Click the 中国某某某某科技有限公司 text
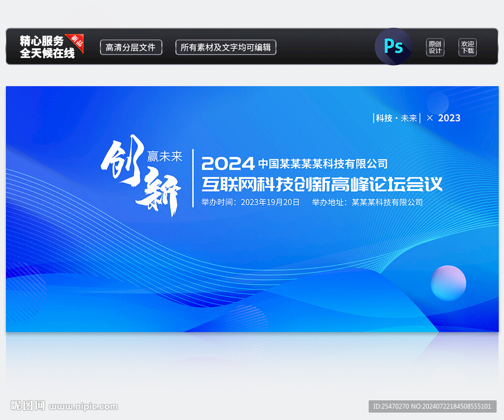 323,163
